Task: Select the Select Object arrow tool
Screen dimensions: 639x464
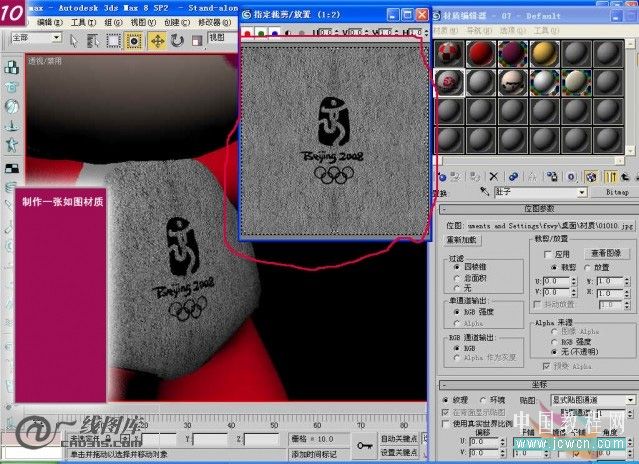Action: [x=74, y=40]
